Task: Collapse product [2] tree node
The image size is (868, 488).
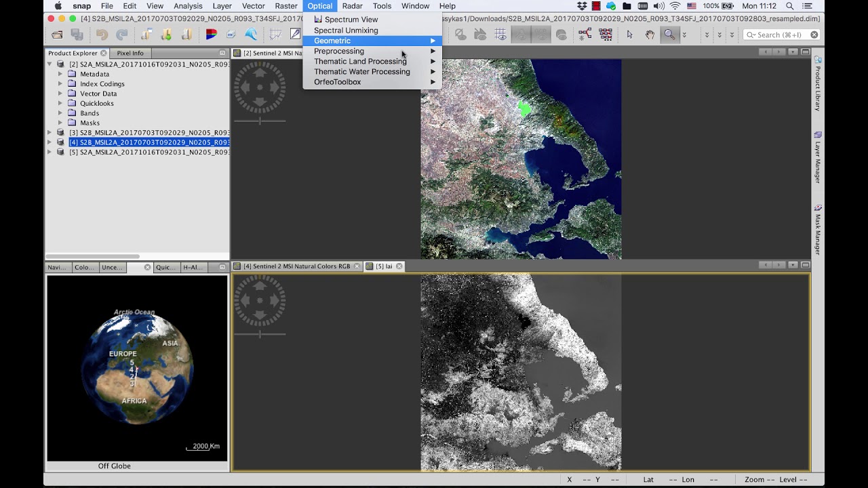Action: 50,64
